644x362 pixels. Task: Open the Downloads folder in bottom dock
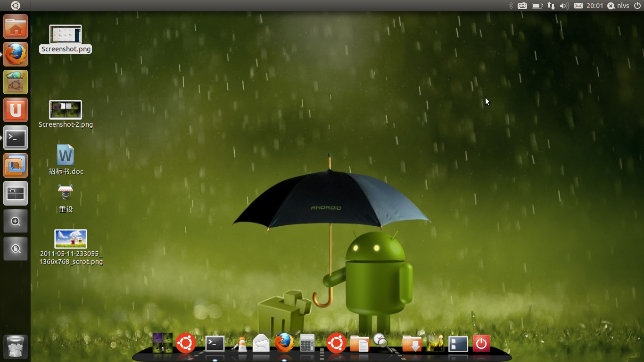pos(412,344)
